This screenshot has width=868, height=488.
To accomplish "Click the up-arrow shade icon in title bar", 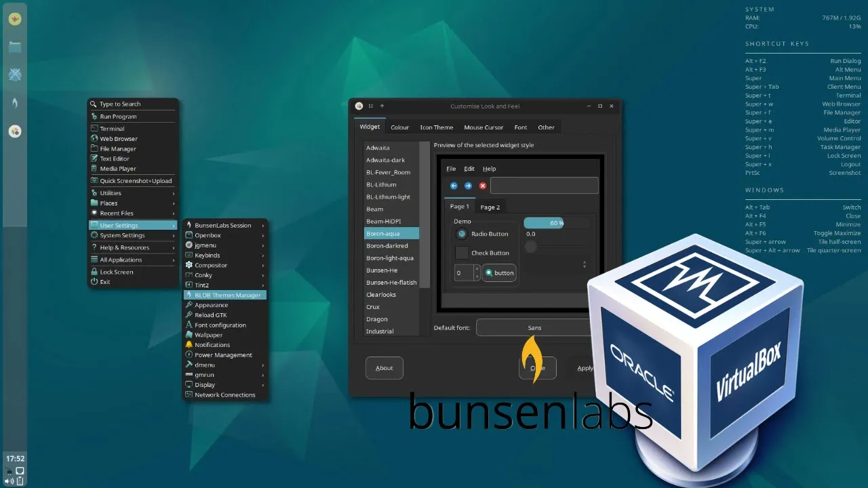I will (382, 106).
